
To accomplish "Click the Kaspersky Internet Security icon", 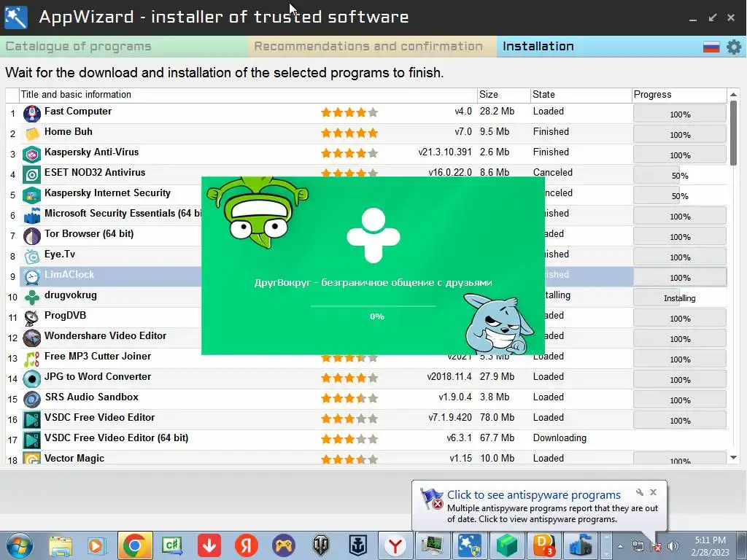I will pos(32,195).
